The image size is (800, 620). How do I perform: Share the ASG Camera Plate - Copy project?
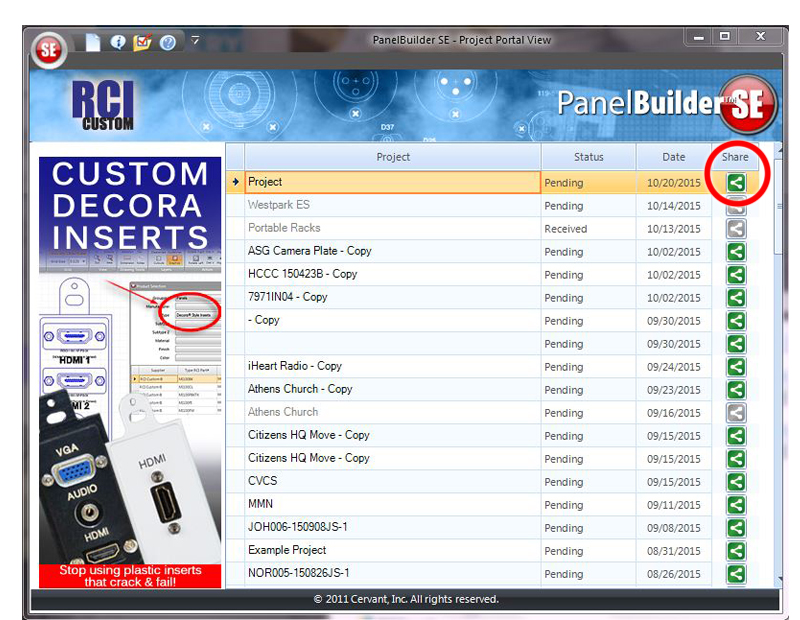736,252
